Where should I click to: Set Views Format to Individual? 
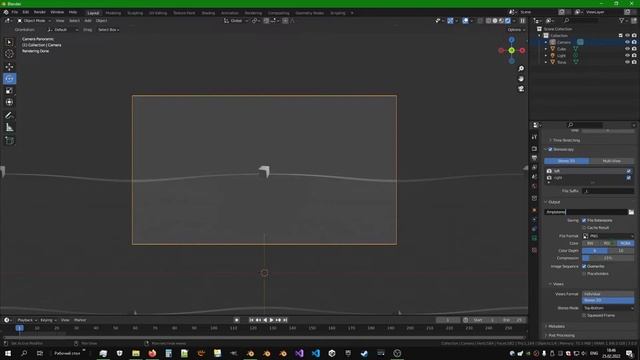(x=608, y=294)
